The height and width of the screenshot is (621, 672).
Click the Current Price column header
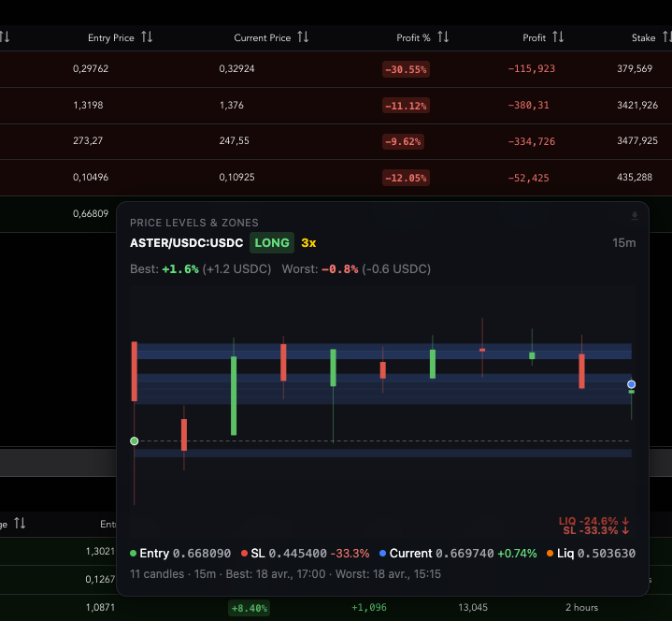(x=263, y=37)
